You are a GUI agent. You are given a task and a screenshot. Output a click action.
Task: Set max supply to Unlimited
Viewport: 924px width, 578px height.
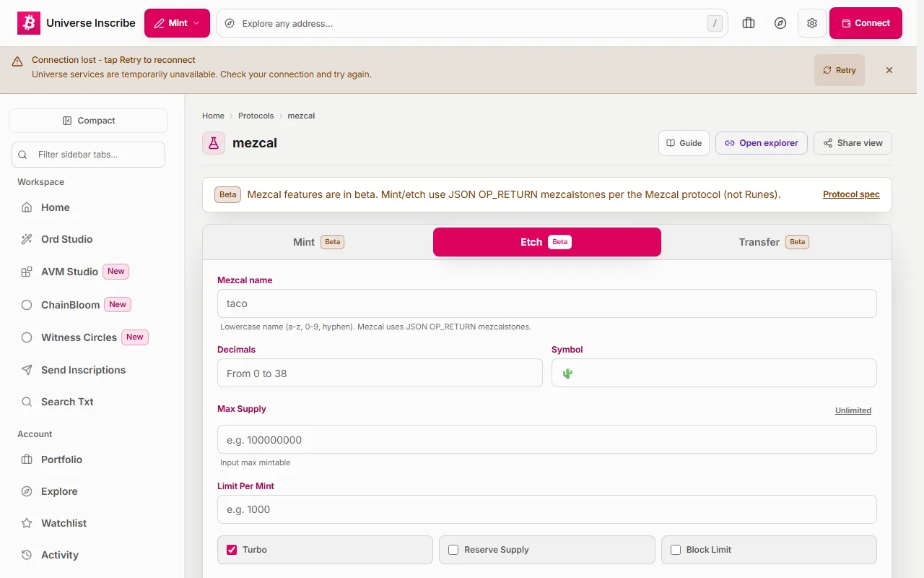point(853,410)
